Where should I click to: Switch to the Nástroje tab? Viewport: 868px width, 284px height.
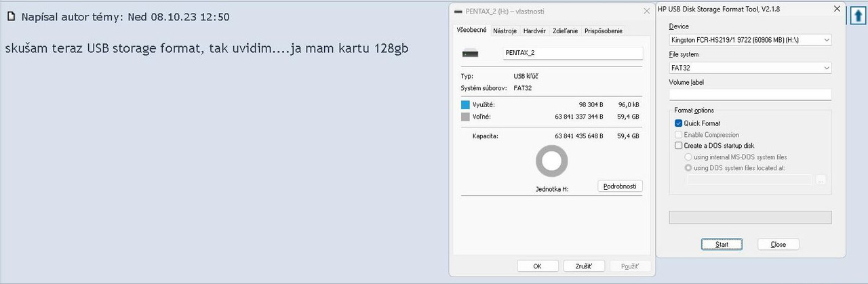pyautogui.click(x=505, y=31)
